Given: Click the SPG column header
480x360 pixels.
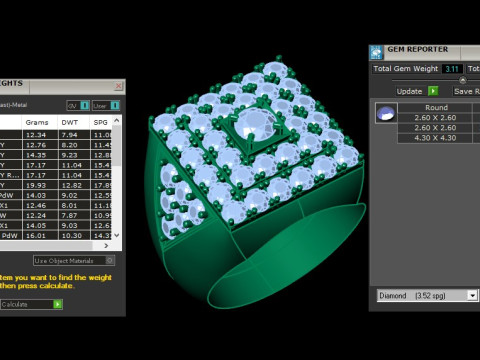Looking at the screenshot, I should coord(101,122).
